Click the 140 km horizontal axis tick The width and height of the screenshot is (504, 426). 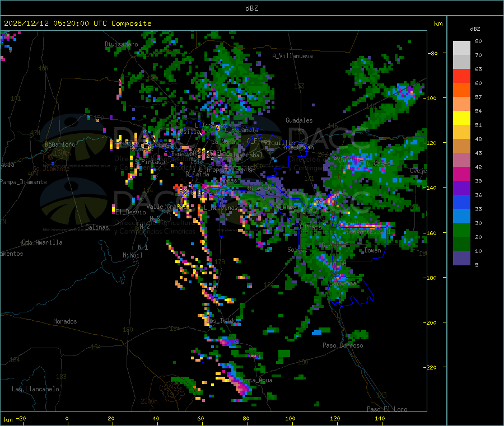pos(380,419)
